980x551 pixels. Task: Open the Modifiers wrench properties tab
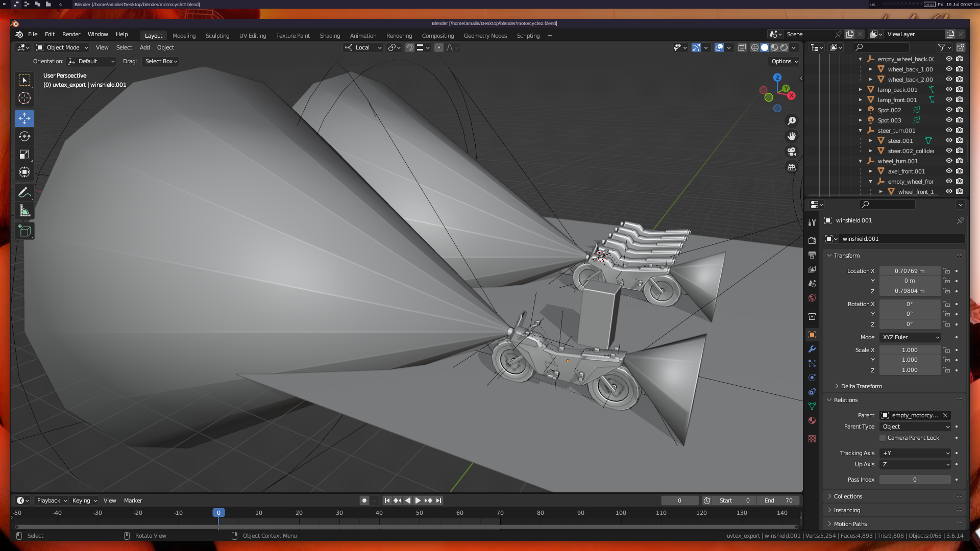pyautogui.click(x=812, y=349)
